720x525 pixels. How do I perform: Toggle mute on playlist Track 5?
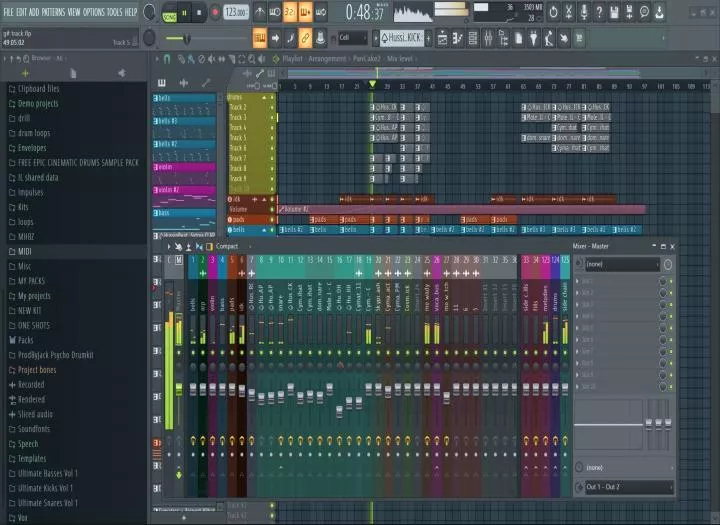[x=272, y=138]
